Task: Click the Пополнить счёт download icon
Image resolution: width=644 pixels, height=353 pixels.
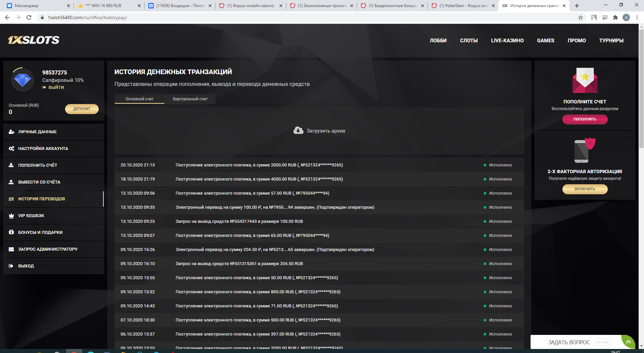Action: click(x=11, y=165)
